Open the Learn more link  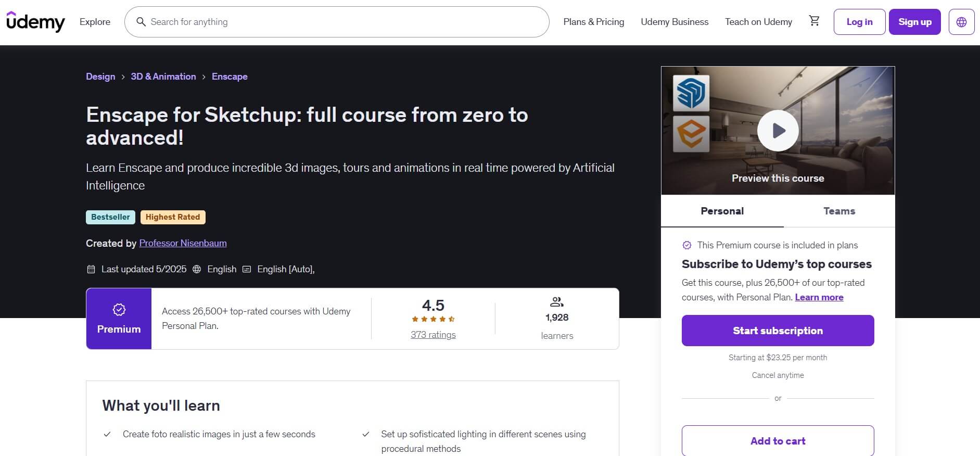coord(819,297)
